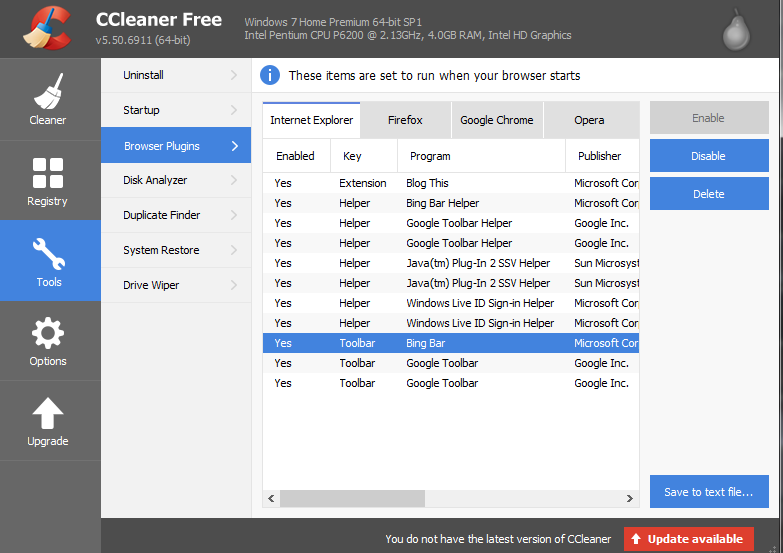The image size is (783, 553).
Task: Sort by the Key column header
Action: pyautogui.click(x=364, y=156)
